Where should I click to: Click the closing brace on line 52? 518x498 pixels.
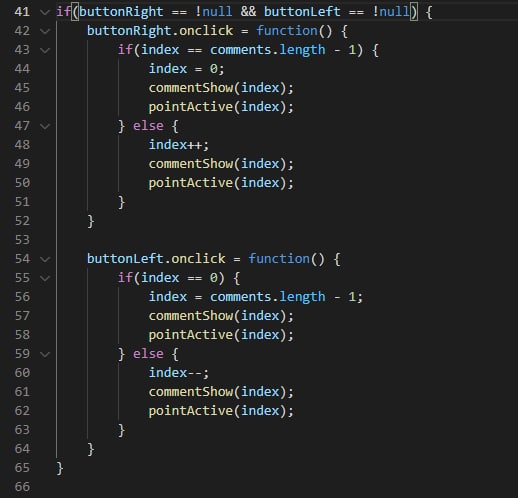(x=91, y=221)
